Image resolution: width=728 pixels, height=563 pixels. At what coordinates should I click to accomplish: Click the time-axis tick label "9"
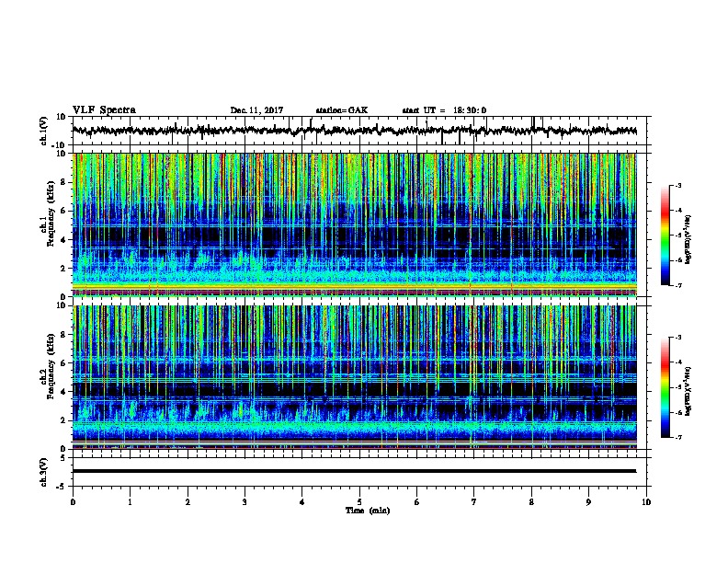pos(588,502)
